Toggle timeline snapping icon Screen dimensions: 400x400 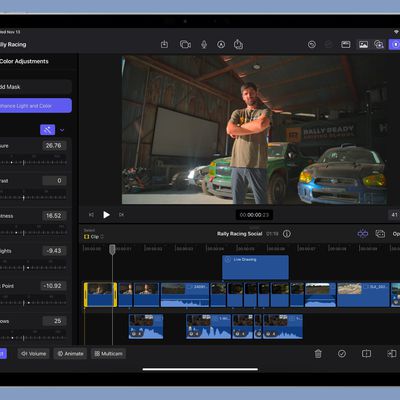coord(363,234)
